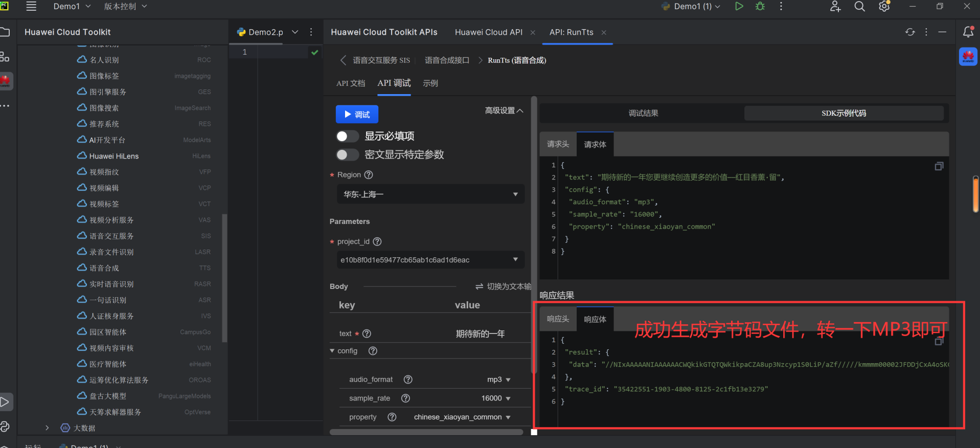Collapse 高级设置 section

pos(504,110)
